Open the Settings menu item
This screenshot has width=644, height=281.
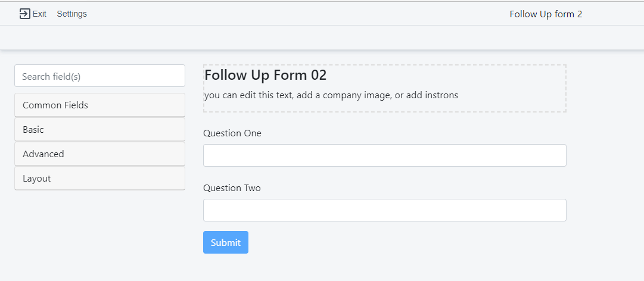72,14
